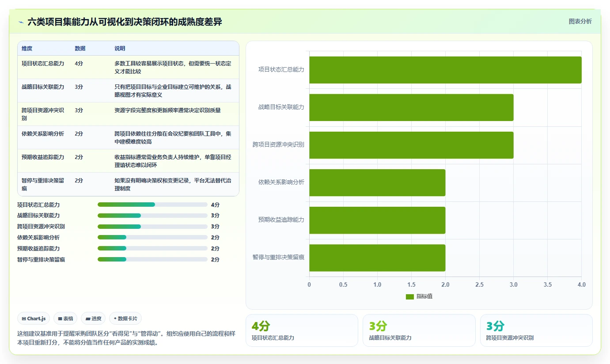
Task: Open the 3分 战略目标关联能力 data card
Action: point(419,330)
